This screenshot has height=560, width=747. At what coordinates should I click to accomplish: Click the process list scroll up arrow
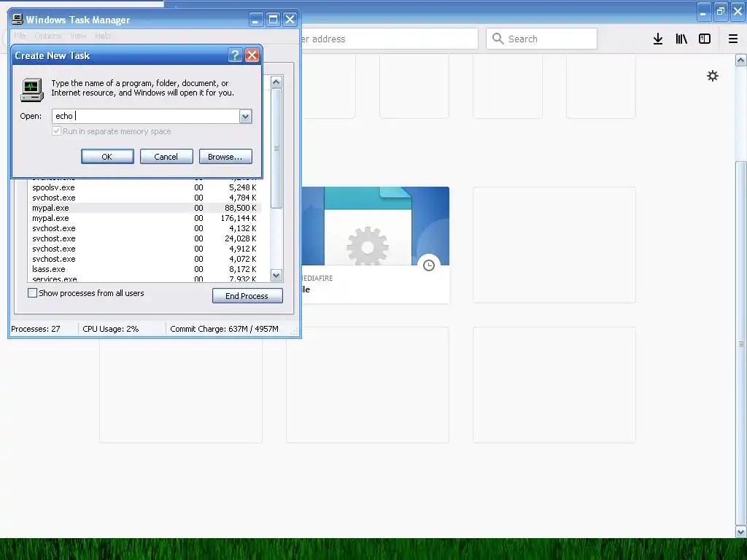(276, 82)
